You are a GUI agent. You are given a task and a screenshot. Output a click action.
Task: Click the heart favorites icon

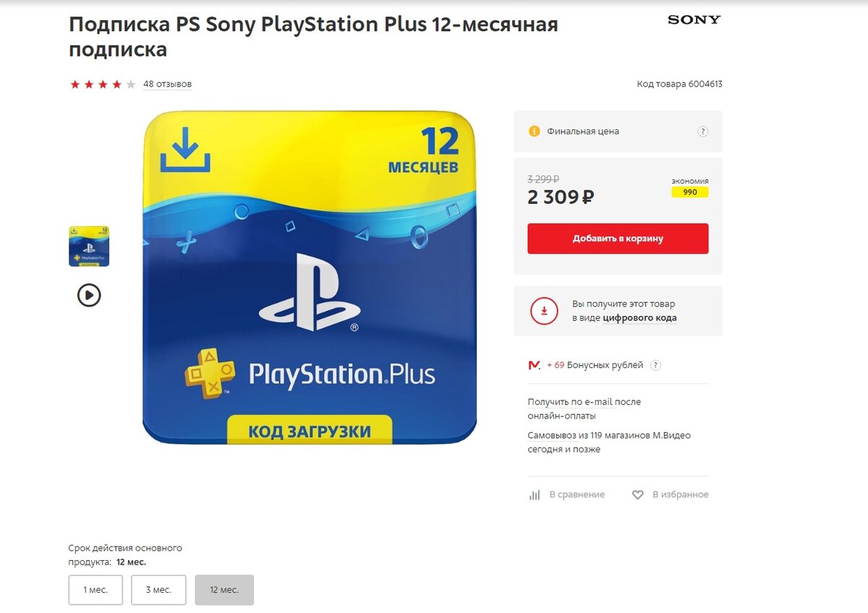[637, 495]
